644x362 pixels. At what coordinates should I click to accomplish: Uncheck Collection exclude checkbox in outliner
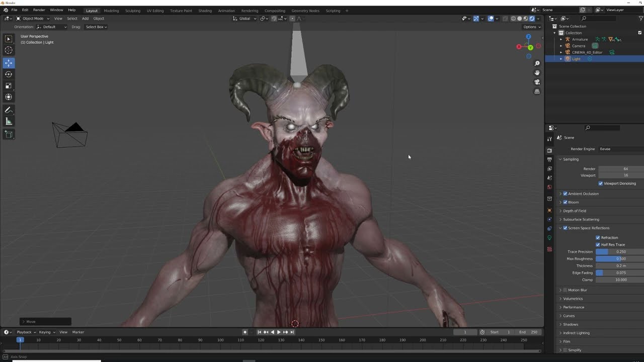640,33
